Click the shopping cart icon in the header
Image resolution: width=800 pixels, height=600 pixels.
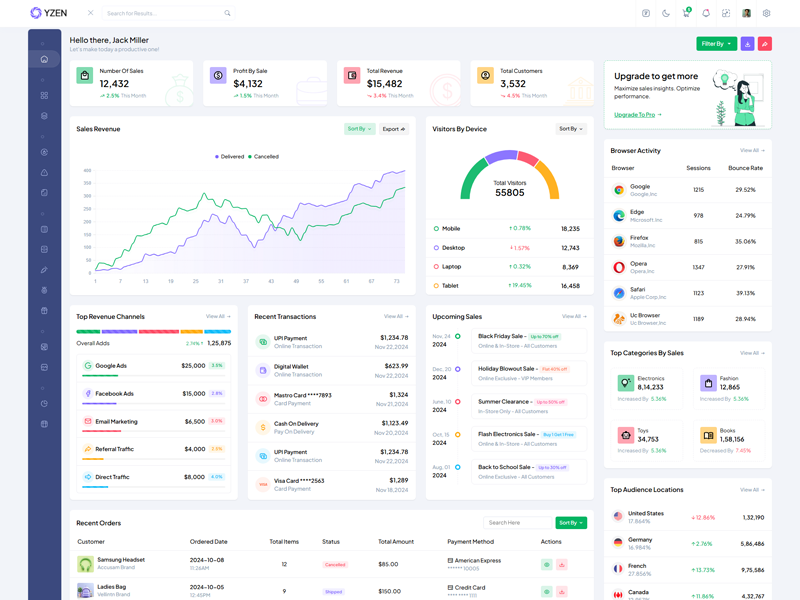[x=686, y=13]
